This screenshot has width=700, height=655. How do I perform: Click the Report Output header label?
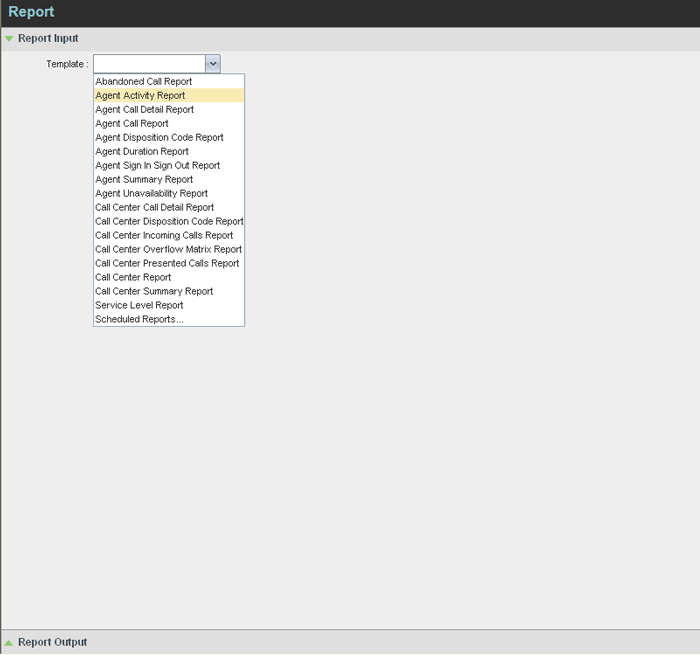53,642
